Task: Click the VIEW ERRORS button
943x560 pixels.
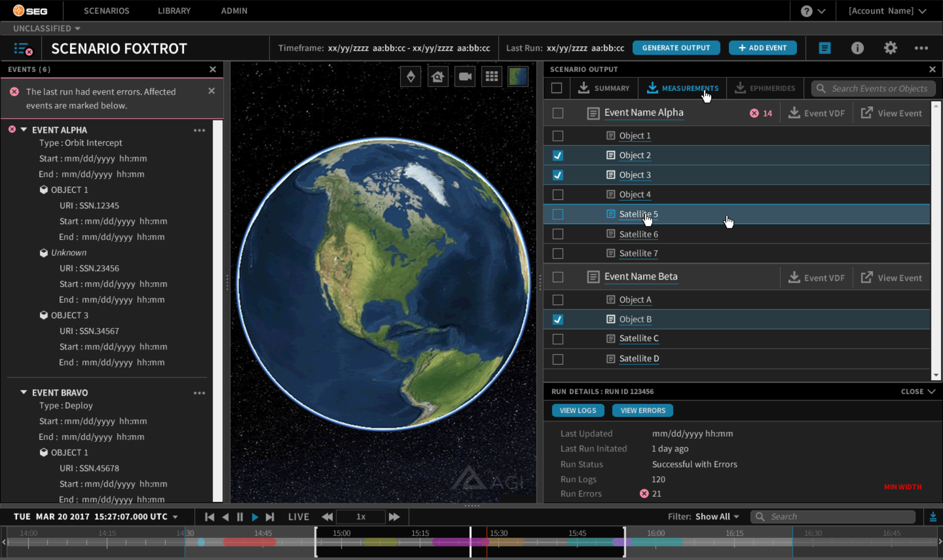Action: [642, 410]
